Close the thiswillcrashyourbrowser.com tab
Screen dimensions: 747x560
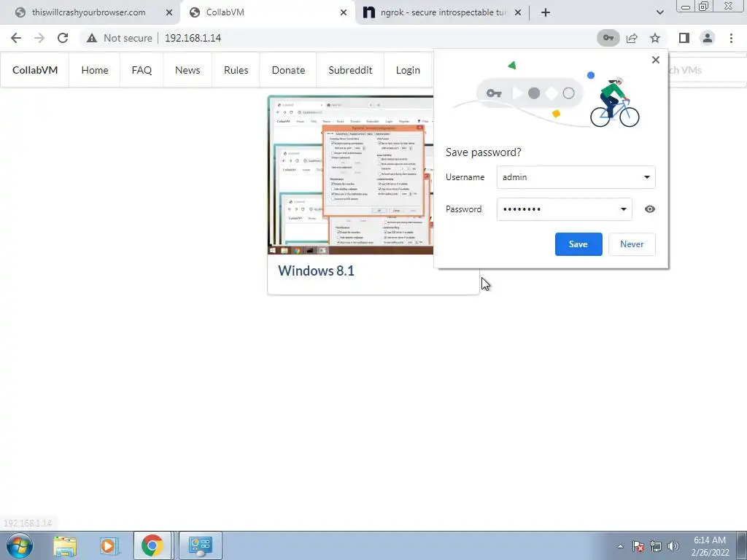tap(169, 12)
